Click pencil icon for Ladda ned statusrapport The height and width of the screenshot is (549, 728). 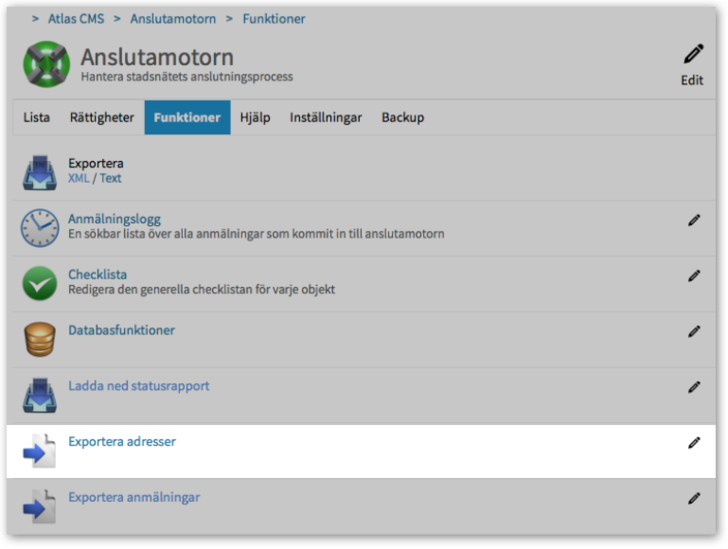[x=694, y=387]
